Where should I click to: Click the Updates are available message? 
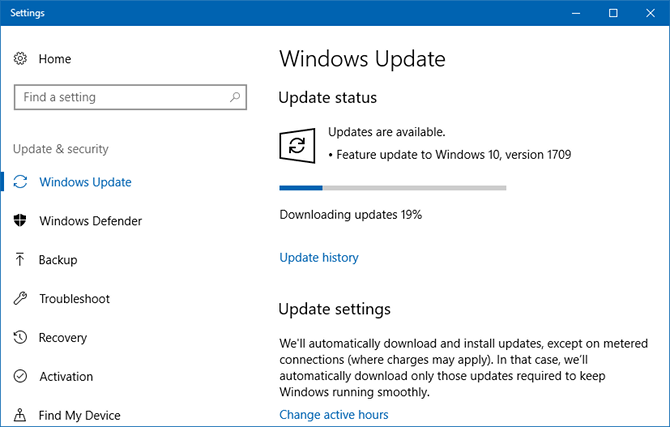pos(387,132)
